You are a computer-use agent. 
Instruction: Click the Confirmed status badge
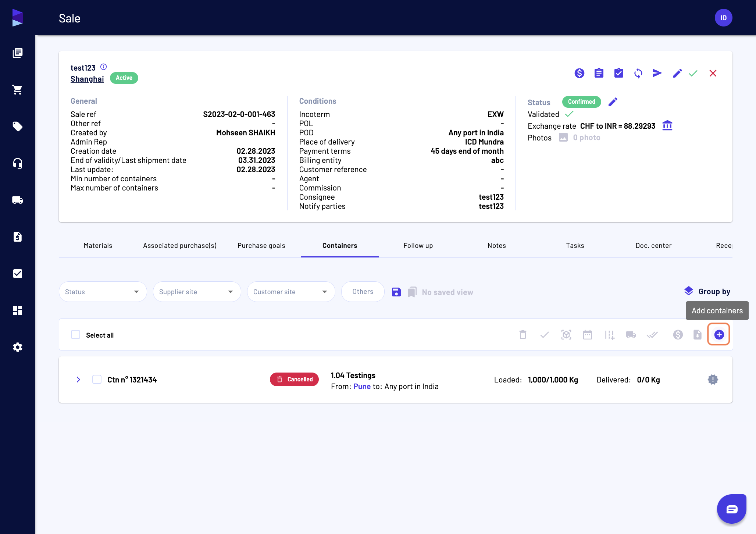[581, 102]
